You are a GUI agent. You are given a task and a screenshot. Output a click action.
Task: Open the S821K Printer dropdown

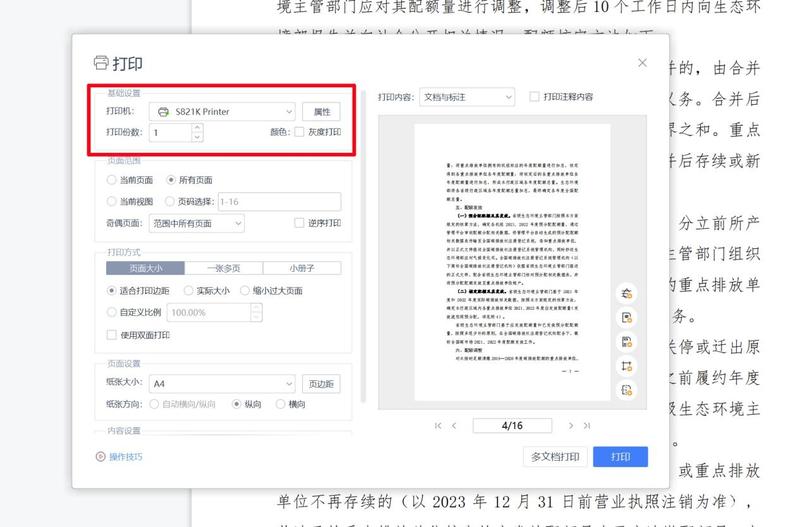222,112
